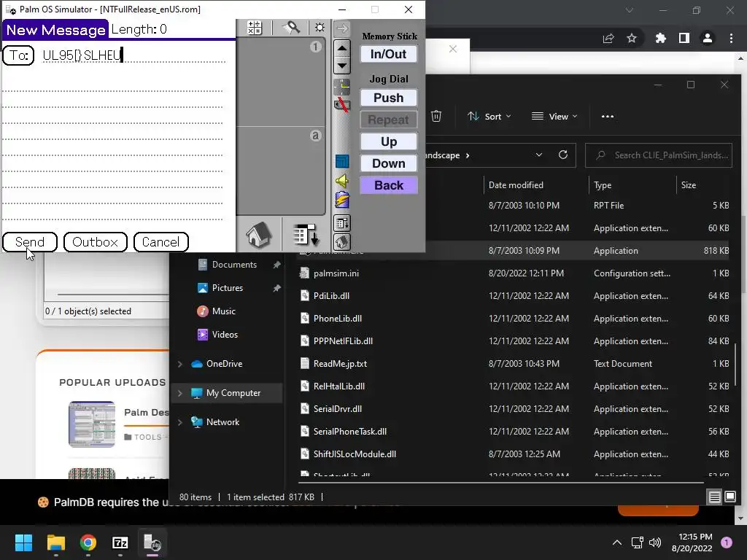Tap the Cancel button in New Message

coord(161,242)
